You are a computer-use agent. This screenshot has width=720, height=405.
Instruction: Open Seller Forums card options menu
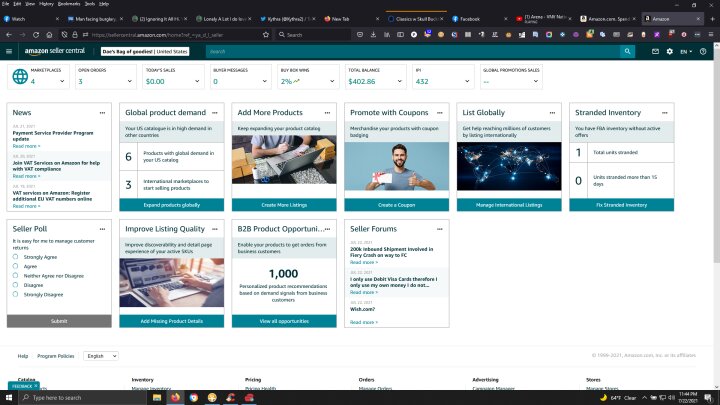click(x=440, y=229)
